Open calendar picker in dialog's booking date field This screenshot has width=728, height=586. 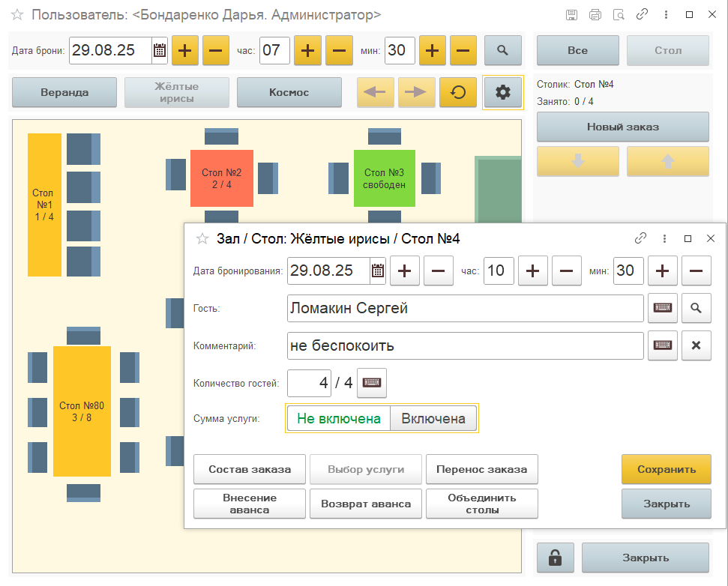tap(378, 271)
